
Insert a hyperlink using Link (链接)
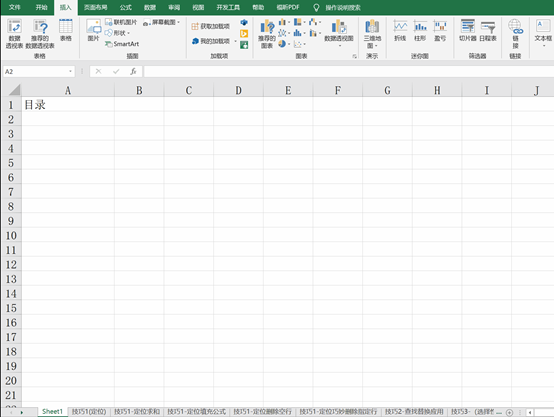[515, 34]
